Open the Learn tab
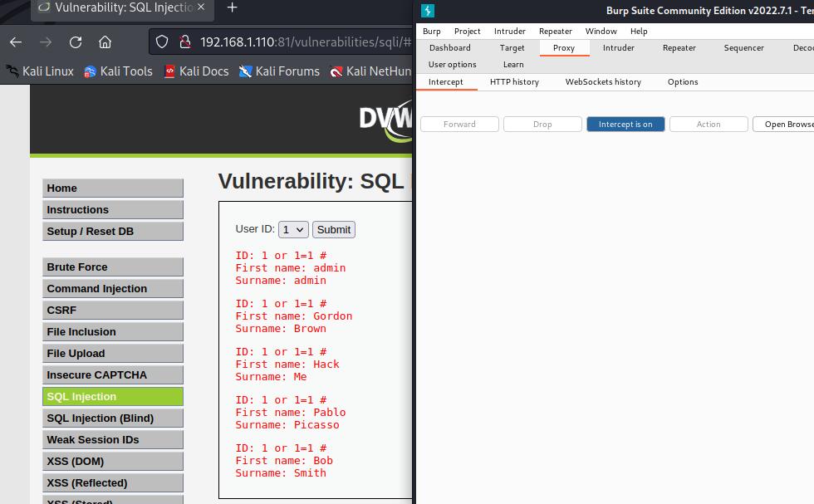814x504 pixels. click(513, 65)
